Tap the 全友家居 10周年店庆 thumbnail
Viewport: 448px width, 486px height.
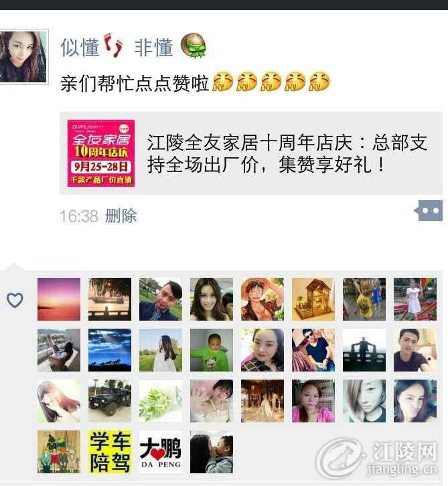coord(101,153)
